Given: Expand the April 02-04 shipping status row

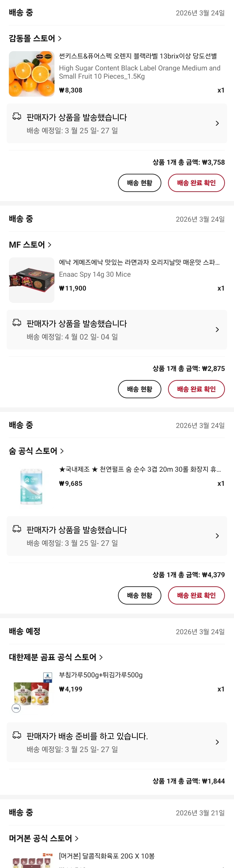Looking at the screenshot, I should point(217,330).
